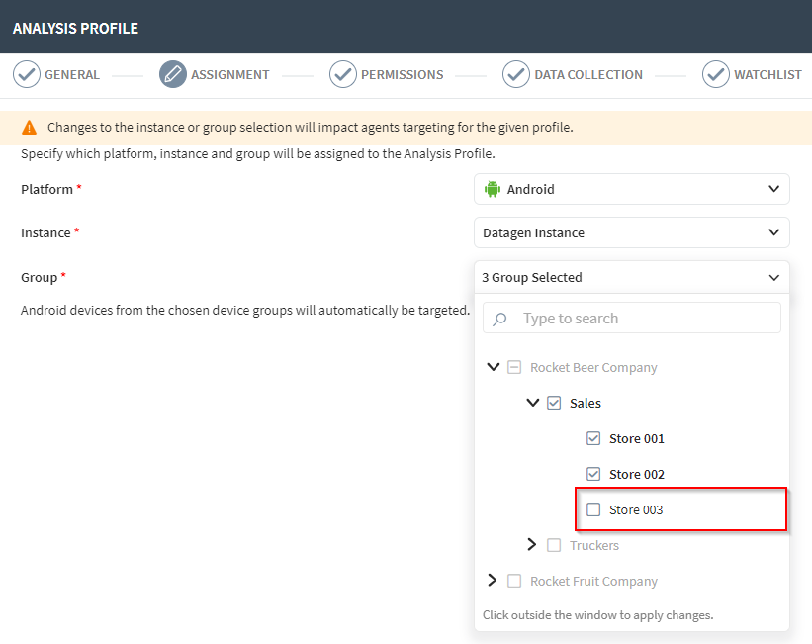Image resolution: width=812 pixels, height=644 pixels.
Task: Click the Permissions step checkmark icon
Action: tap(343, 74)
